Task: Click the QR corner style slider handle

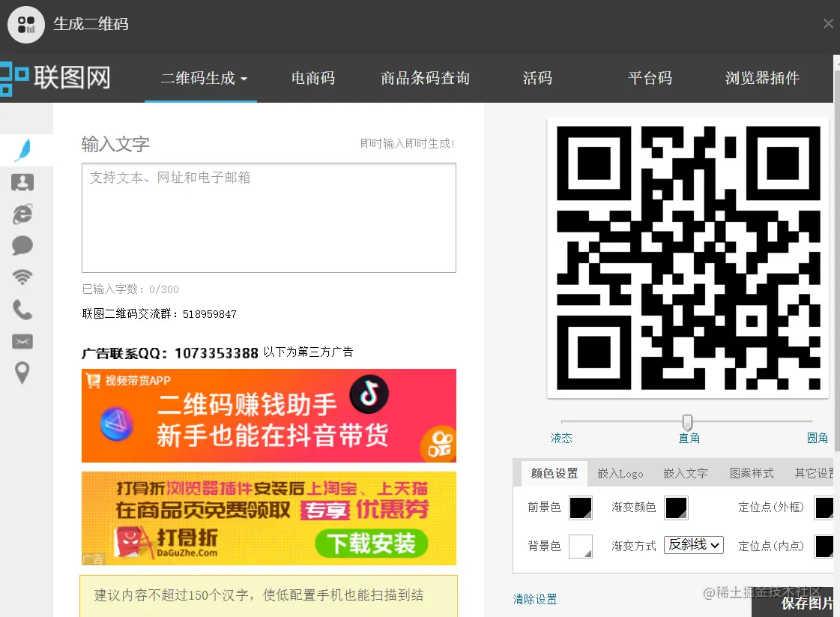Action: pyautogui.click(x=687, y=422)
